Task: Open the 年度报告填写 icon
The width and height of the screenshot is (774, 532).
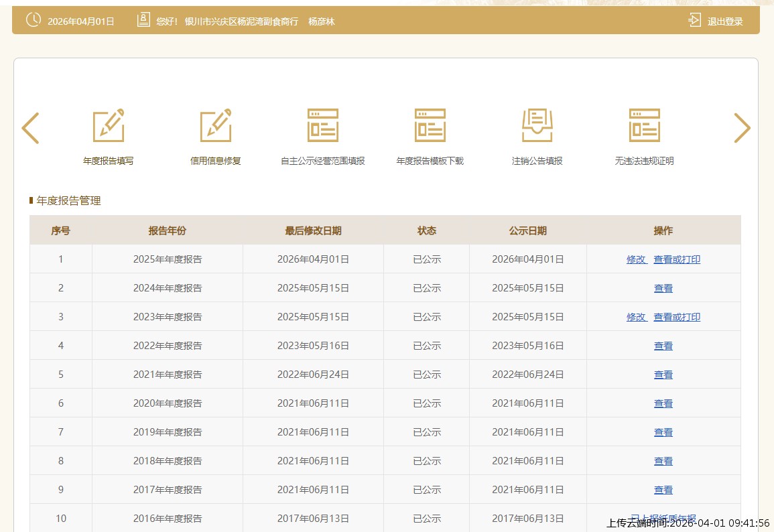Action: click(x=108, y=125)
